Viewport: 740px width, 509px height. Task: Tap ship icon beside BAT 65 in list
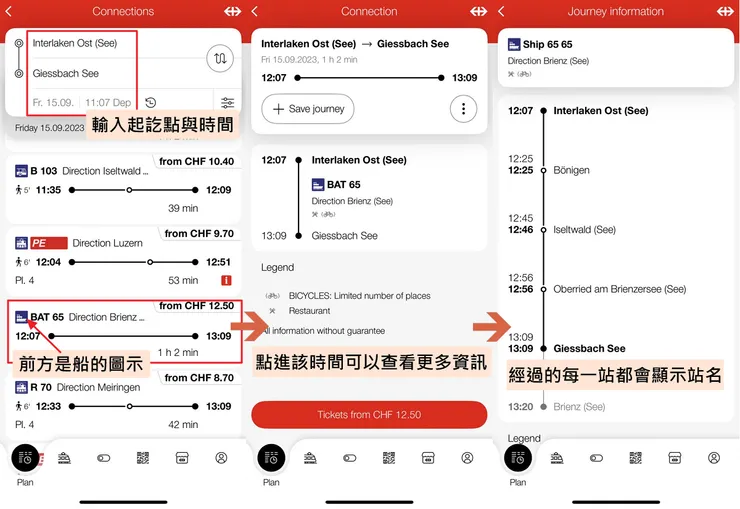click(x=21, y=317)
